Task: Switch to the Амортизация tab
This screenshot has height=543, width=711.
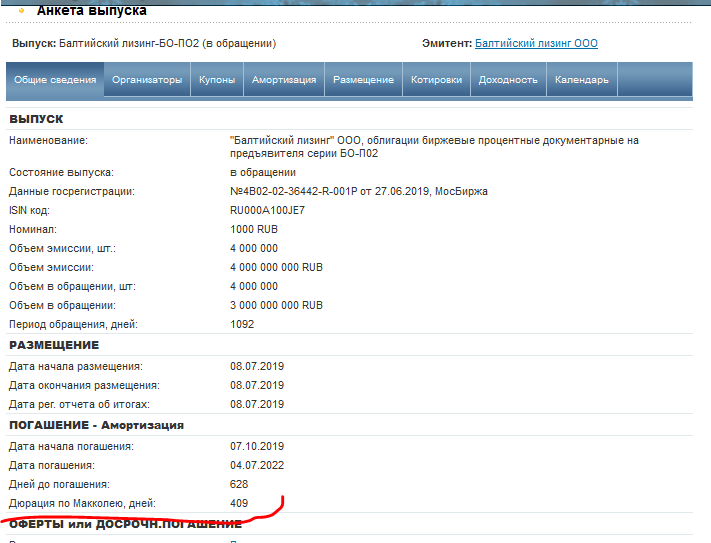Action: point(284,80)
